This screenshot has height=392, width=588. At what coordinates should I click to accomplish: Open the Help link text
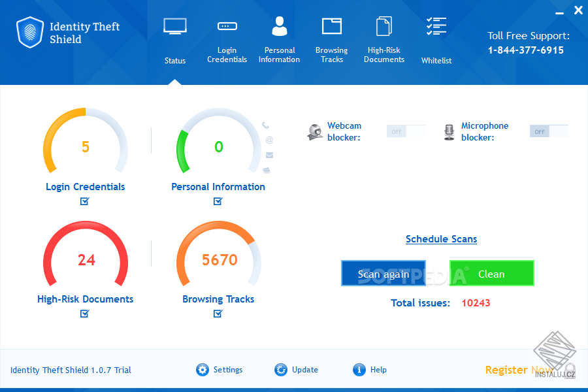point(378,370)
